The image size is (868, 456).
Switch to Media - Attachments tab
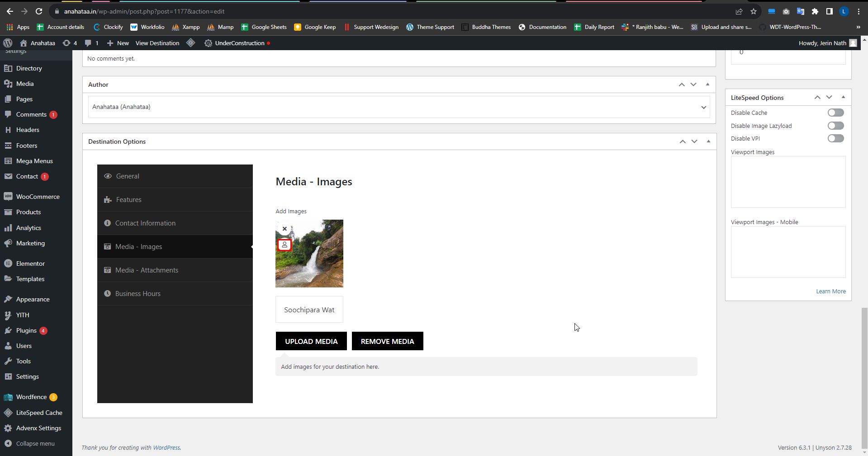(x=175, y=270)
